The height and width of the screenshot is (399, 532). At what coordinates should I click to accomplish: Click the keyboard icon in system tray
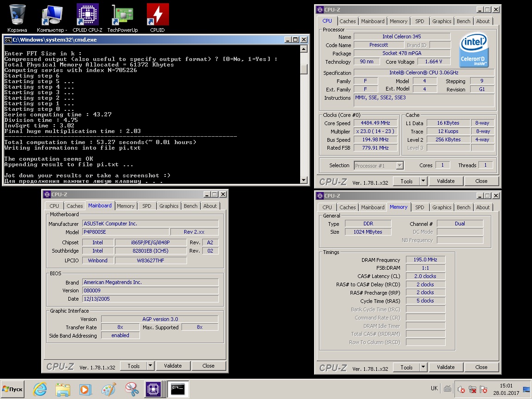pyautogui.click(x=447, y=389)
